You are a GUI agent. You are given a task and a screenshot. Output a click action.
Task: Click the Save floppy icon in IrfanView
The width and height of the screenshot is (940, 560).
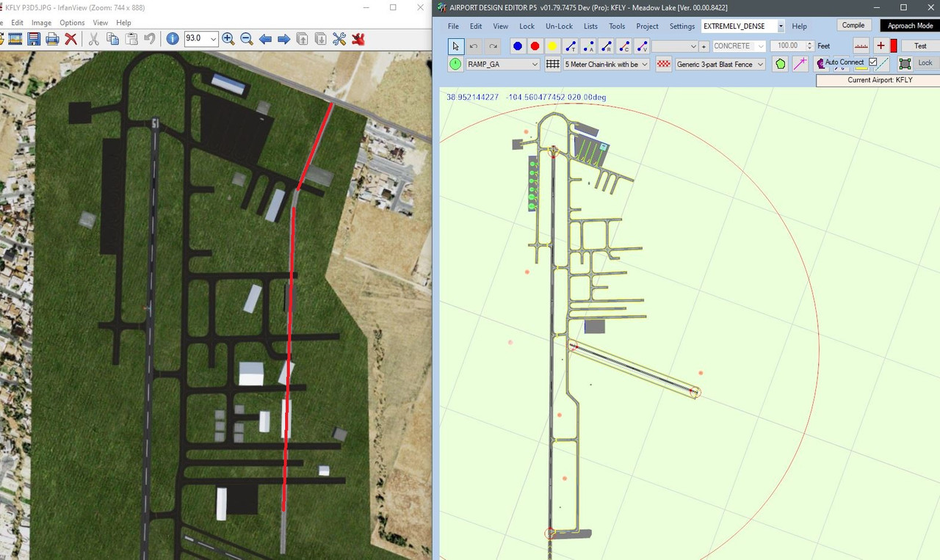(x=34, y=39)
